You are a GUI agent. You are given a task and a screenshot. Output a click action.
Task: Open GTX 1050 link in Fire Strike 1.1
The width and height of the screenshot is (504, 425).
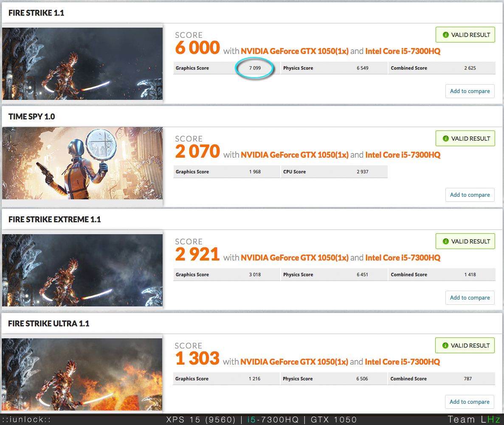click(295, 51)
